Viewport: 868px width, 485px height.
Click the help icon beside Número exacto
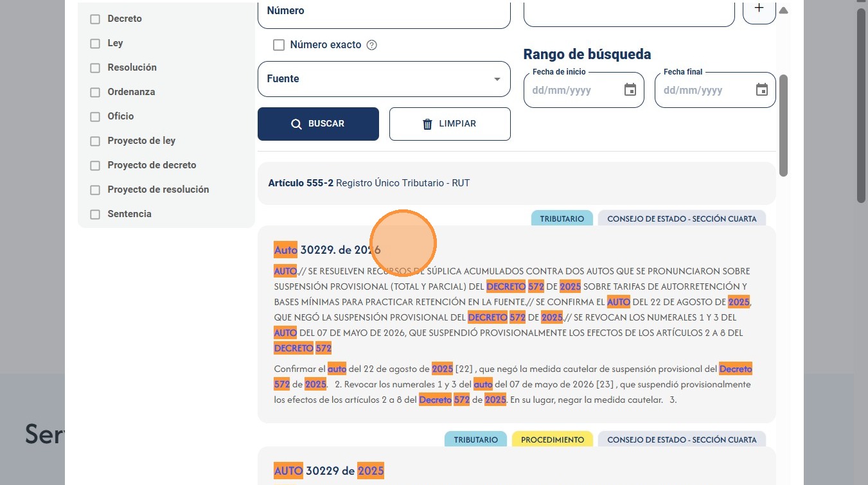(371, 45)
